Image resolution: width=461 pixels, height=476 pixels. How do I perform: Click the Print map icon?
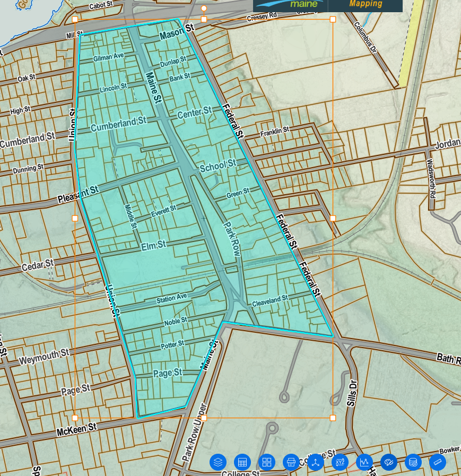291,462
